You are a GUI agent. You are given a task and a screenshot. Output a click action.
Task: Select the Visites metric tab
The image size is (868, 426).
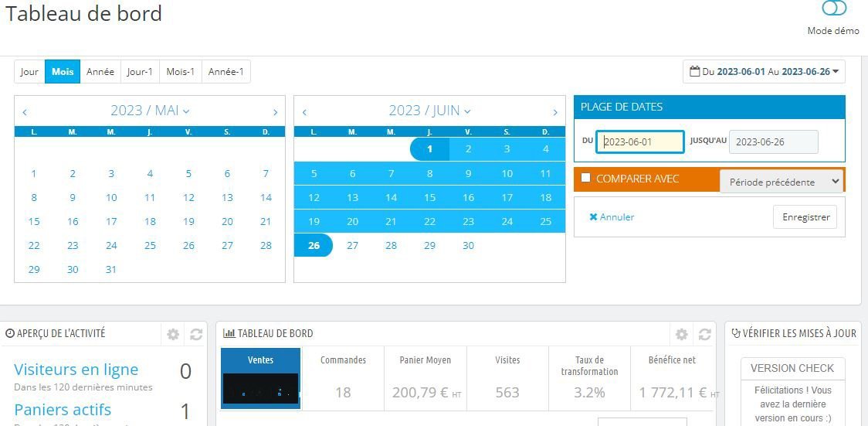pyautogui.click(x=507, y=378)
